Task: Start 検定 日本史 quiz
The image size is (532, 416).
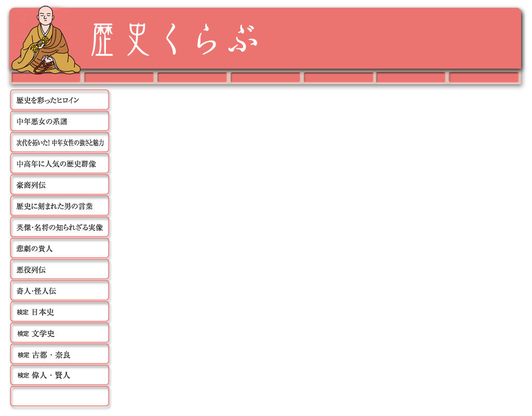Action: click(x=60, y=312)
